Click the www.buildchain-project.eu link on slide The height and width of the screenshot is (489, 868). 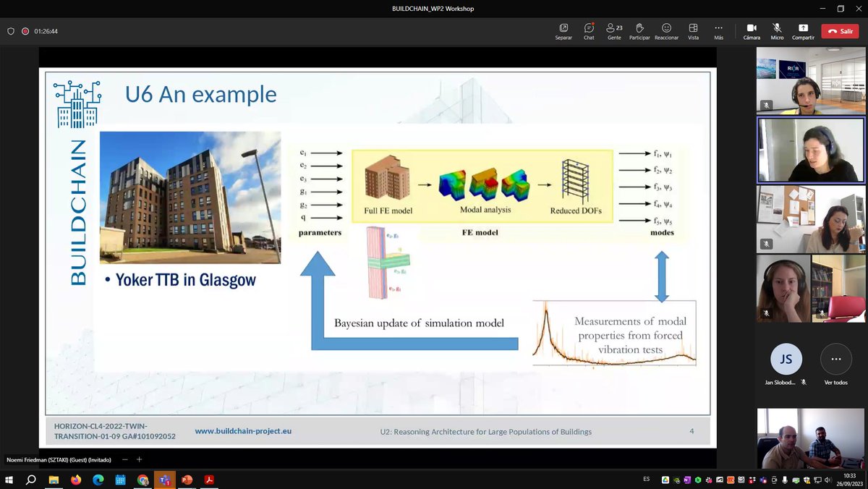point(243,431)
